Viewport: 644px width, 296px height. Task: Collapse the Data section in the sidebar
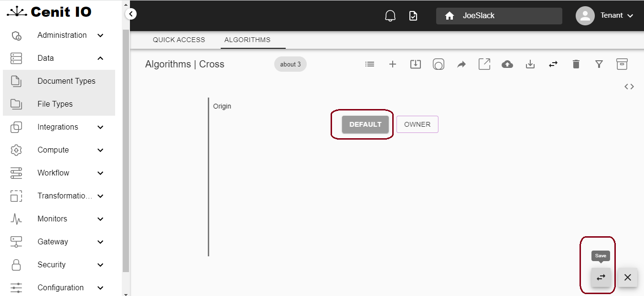57,58
